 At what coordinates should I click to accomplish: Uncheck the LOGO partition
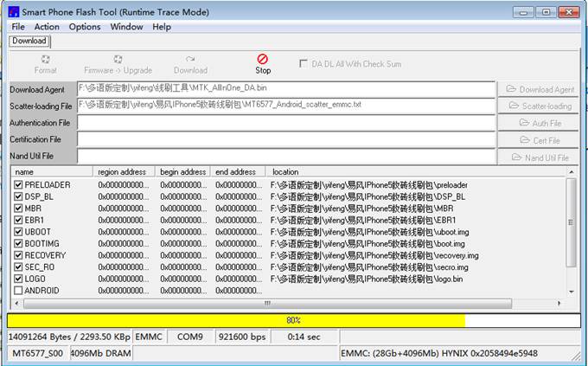tap(18, 279)
